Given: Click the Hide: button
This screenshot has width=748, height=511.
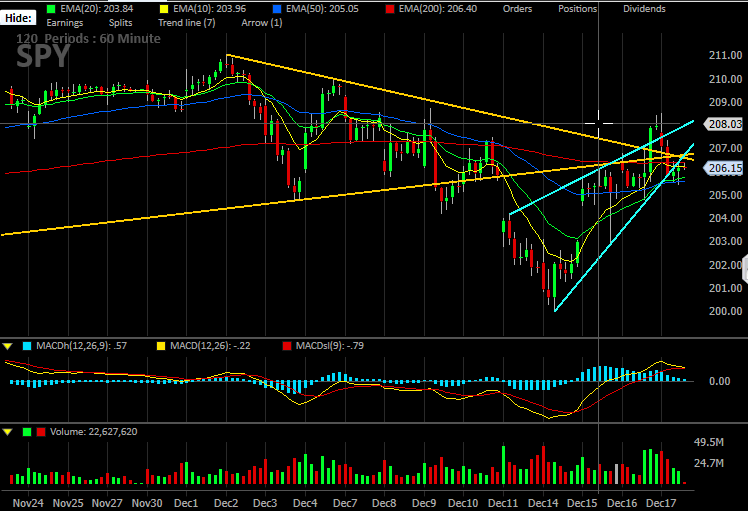Looking at the screenshot, I should [18, 18].
